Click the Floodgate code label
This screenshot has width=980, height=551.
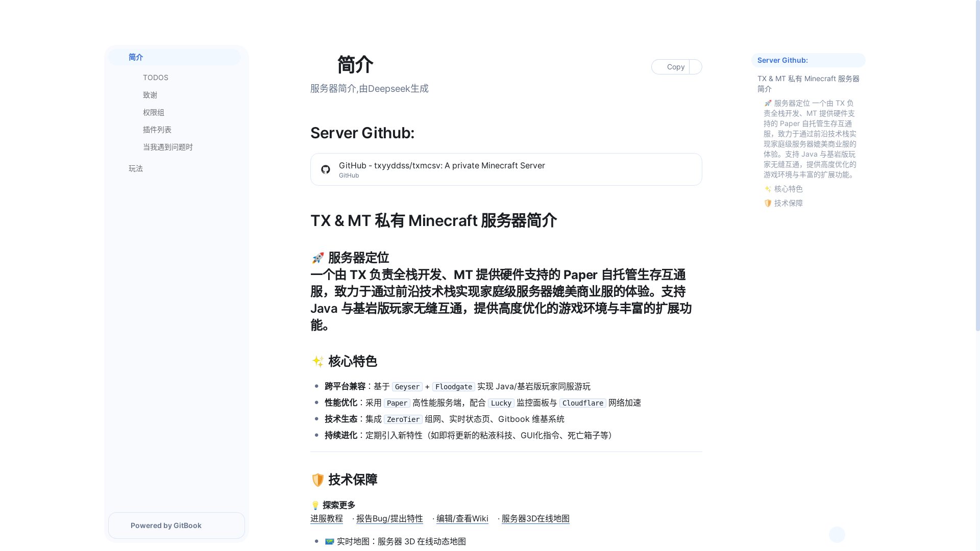point(454,387)
